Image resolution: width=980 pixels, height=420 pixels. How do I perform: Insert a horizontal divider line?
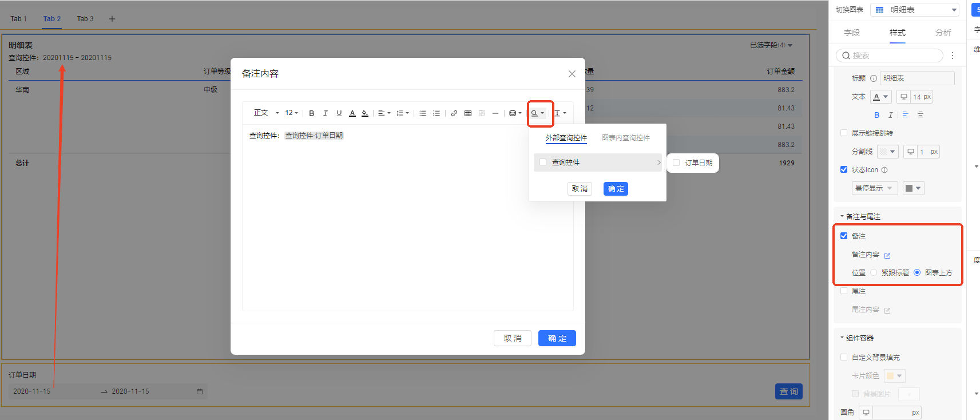(x=495, y=113)
